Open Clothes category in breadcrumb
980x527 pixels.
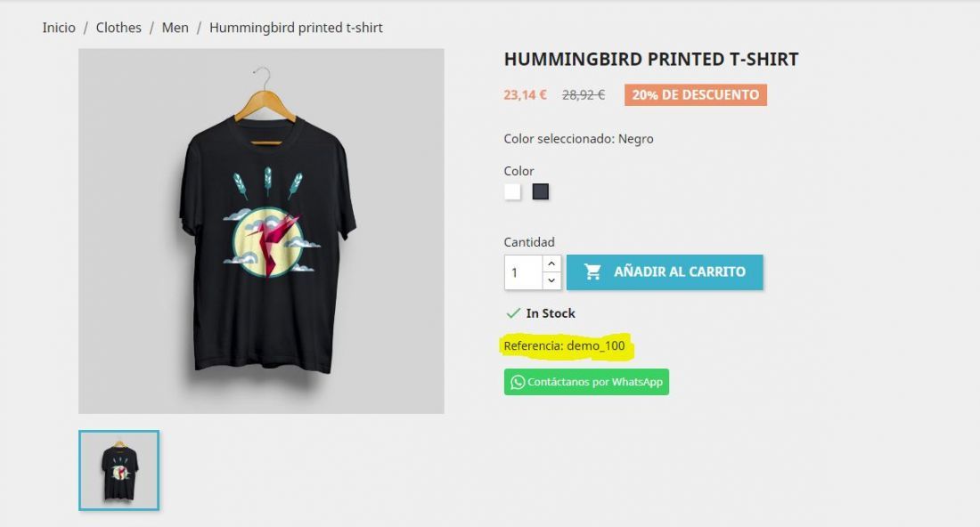click(x=118, y=28)
